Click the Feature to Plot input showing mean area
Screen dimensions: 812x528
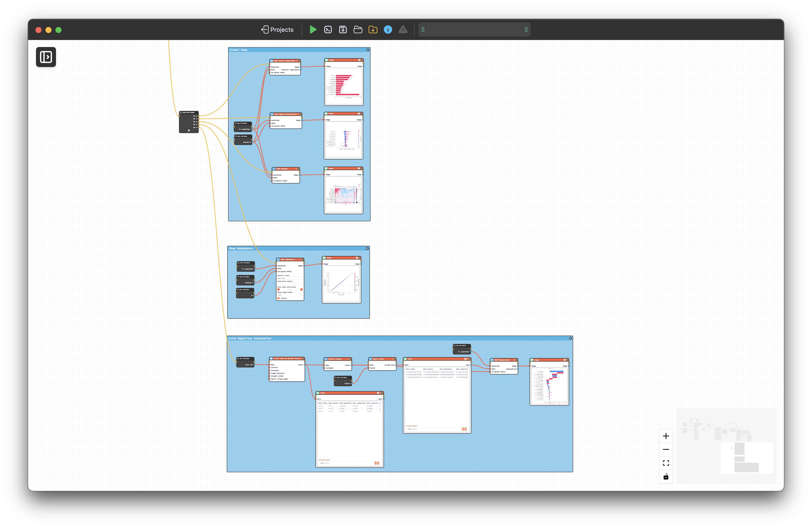click(290, 278)
